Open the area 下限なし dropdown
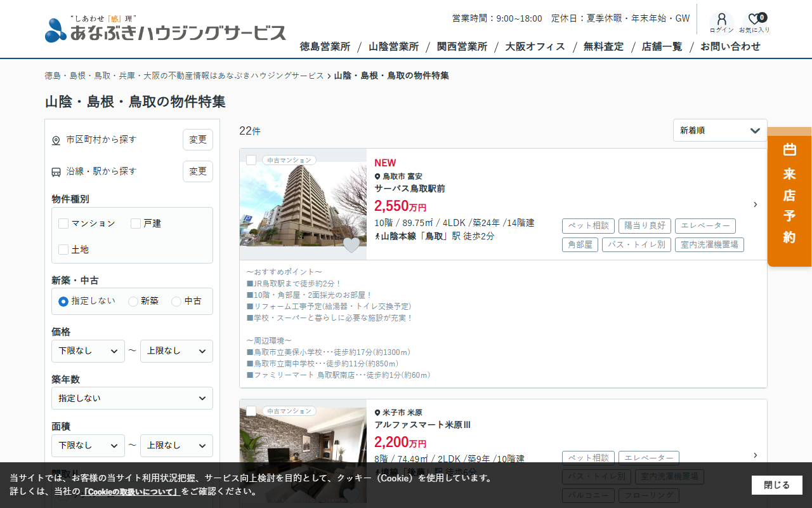Image resolution: width=812 pixels, height=508 pixels. (88, 446)
